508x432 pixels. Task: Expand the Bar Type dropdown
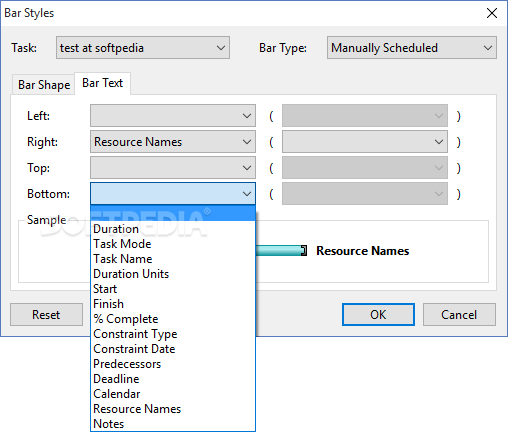tap(412, 48)
